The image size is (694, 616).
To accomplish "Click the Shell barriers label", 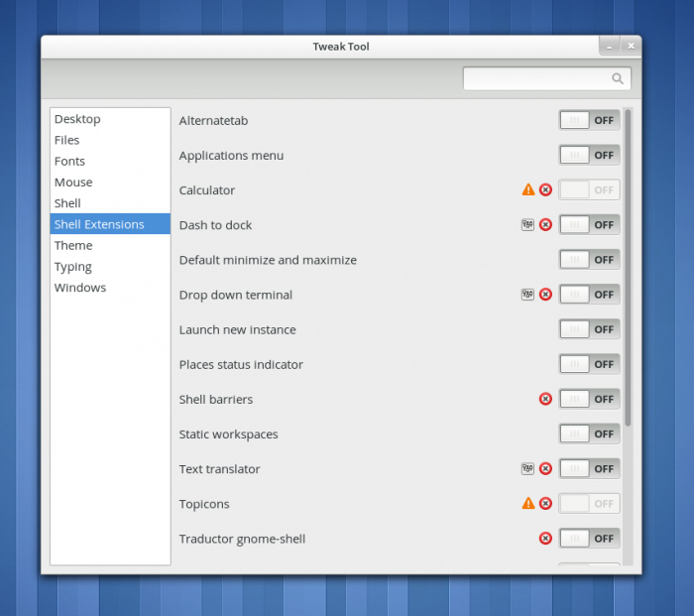I will click(215, 400).
